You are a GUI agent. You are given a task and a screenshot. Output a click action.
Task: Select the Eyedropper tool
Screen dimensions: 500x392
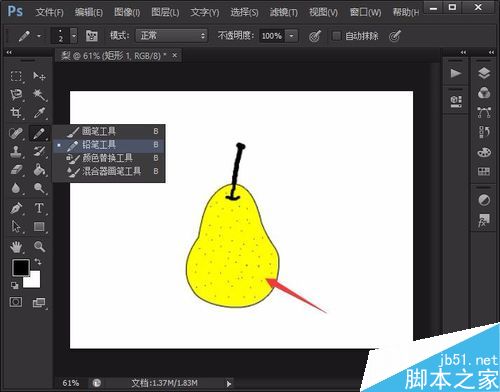(x=39, y=113)
